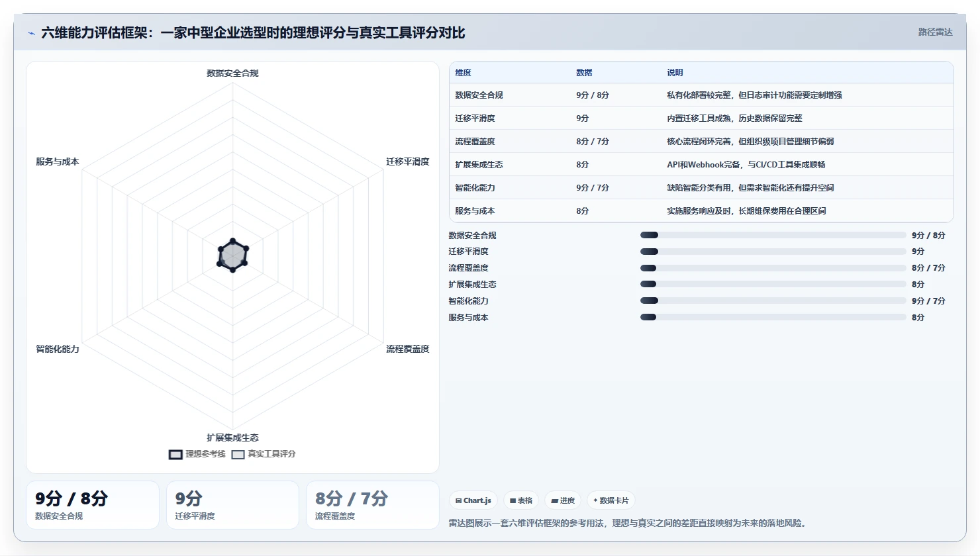This screenshot has width=980, height=556.
Task: Click the description starting 内置迁移工具成熟
Action: tap(734, 118)
